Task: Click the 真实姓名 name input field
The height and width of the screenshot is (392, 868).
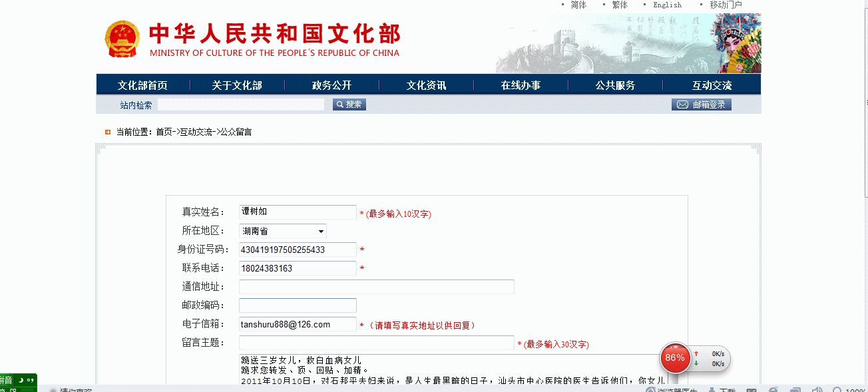Action: coord(298,212)
